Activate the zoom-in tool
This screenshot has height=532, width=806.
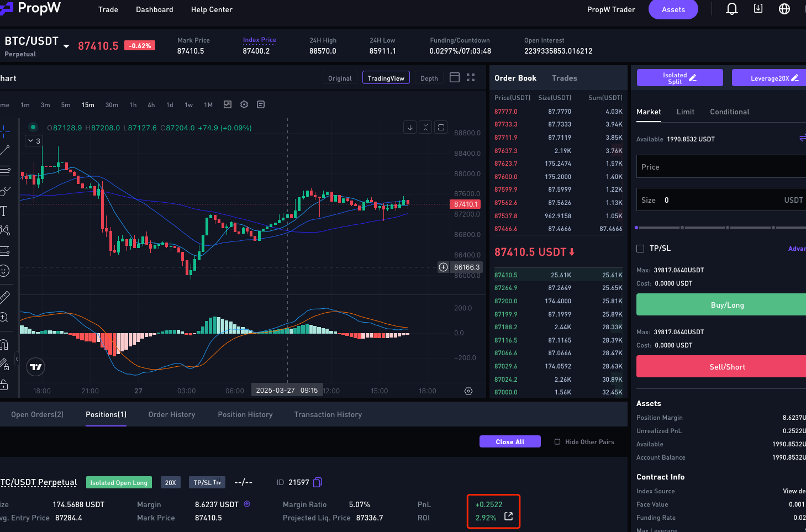[4, 317]
